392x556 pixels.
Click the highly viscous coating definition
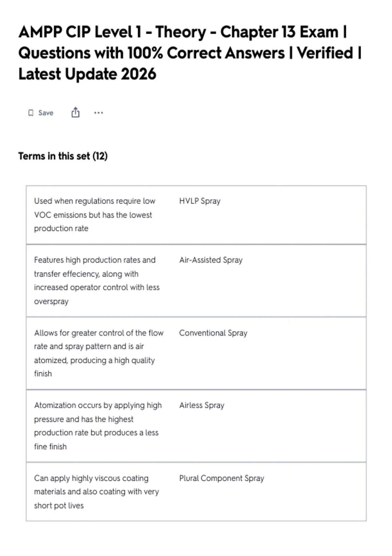96,492
